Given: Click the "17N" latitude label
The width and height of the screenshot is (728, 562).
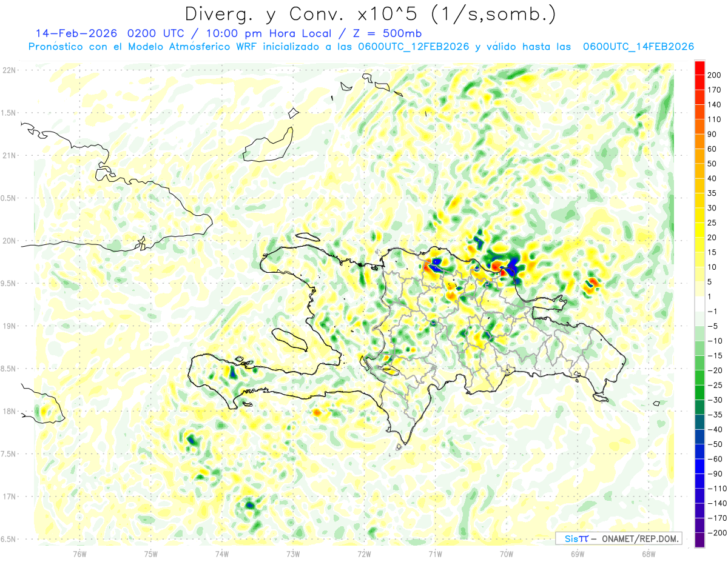Looking at the screenshot, I should coord(9,497).
